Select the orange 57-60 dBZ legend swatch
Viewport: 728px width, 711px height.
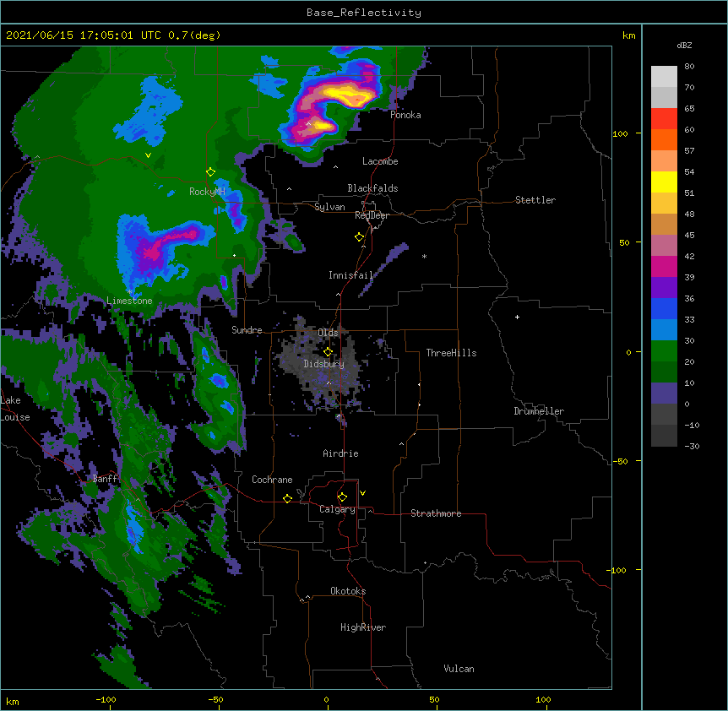[x=664, y=139]
